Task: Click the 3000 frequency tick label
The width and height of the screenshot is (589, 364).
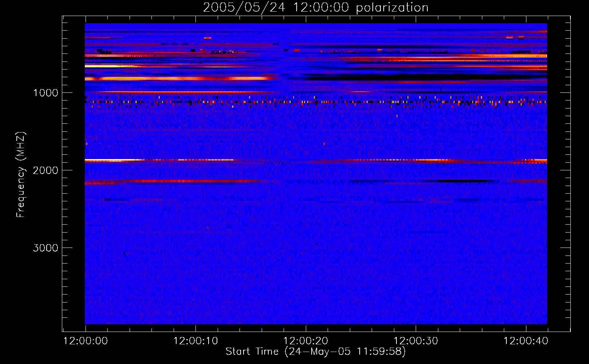Action: pos(46,248)
